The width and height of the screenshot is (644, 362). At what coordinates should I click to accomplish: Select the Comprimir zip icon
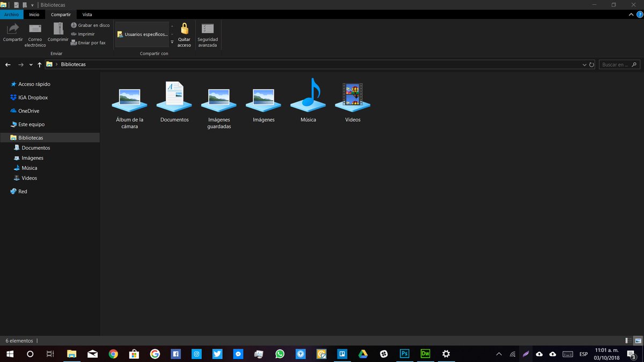click(57, 29)
